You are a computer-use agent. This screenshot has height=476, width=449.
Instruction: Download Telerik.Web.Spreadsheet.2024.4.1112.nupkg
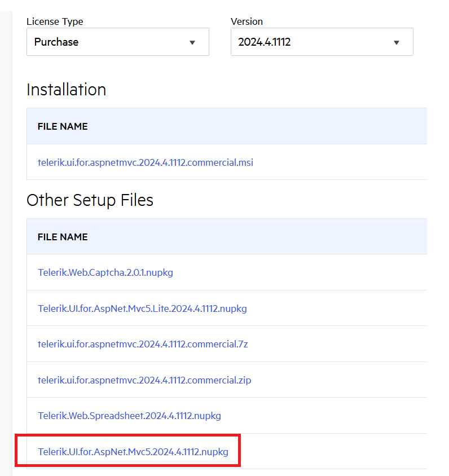click(x=129, y=416)
